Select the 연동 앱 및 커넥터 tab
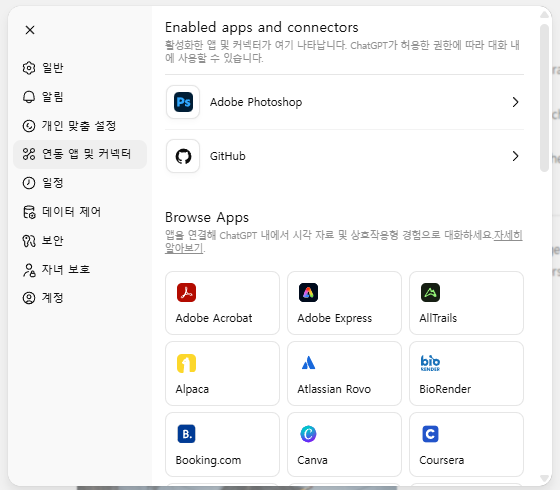The height and width of the screenshot is (490, 560). pyautogui.click(x=80, y=154)
